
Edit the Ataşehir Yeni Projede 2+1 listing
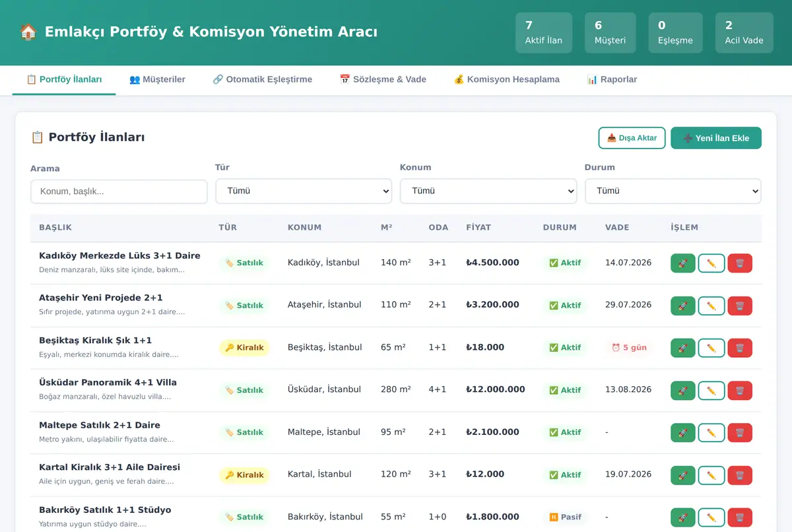[711, 306]
